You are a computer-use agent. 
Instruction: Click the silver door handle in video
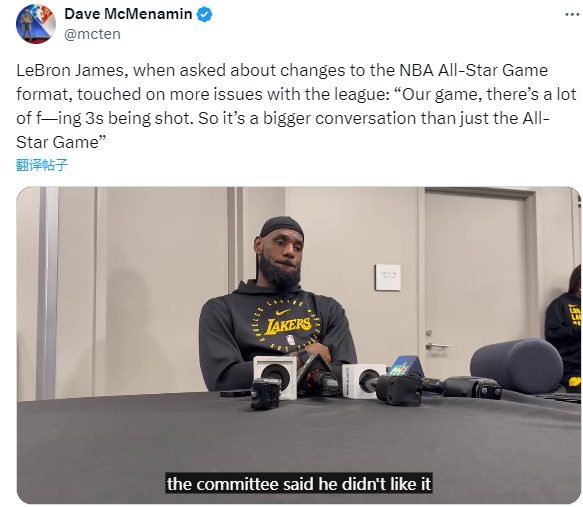click(x=436, y=345)
